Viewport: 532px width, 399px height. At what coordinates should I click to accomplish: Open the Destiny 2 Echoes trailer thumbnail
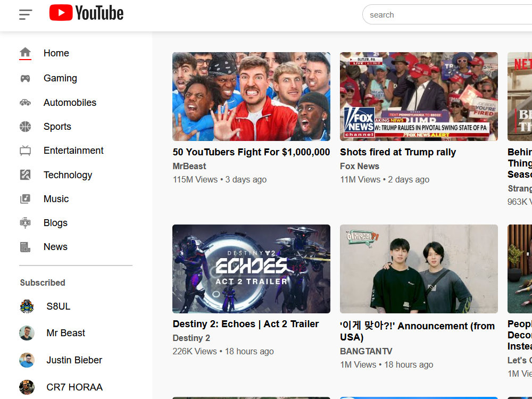pyautogui.click(x=251, y=269)
